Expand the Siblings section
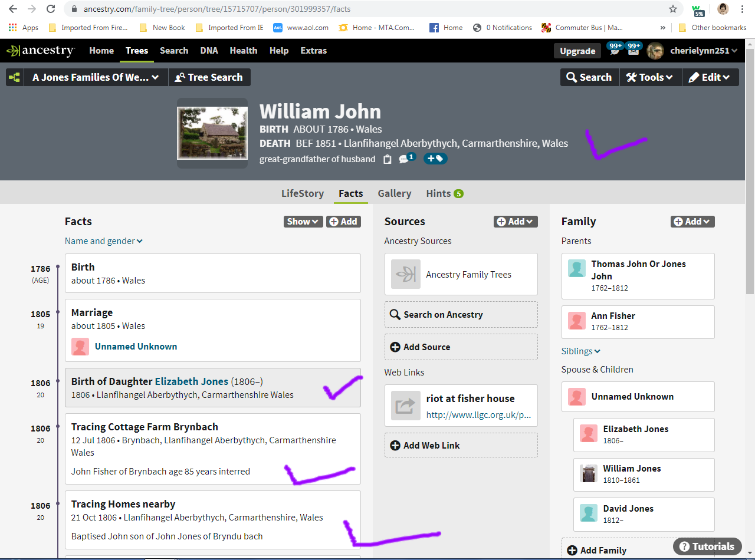This screenshot has height=560, width=755. (580, 351)
